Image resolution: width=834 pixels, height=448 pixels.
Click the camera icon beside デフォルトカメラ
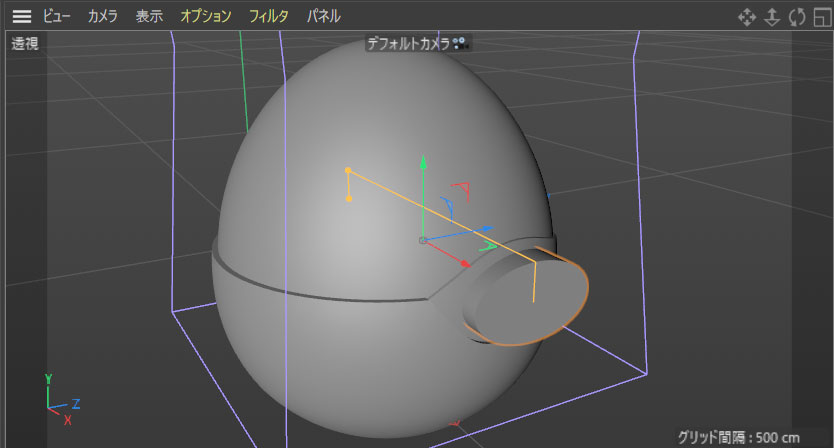tap(460, 43)
